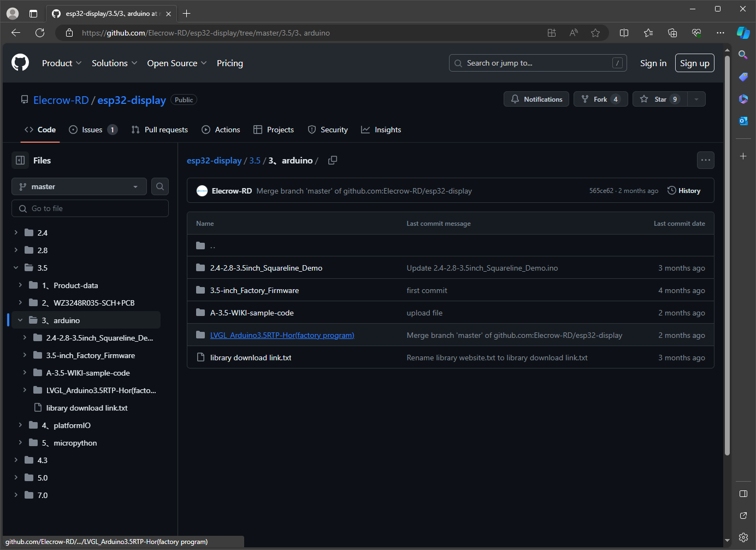Refresh the page with reload icon
Image resolution: width=756 pixels, height=550 pixels.
point(40,33)
